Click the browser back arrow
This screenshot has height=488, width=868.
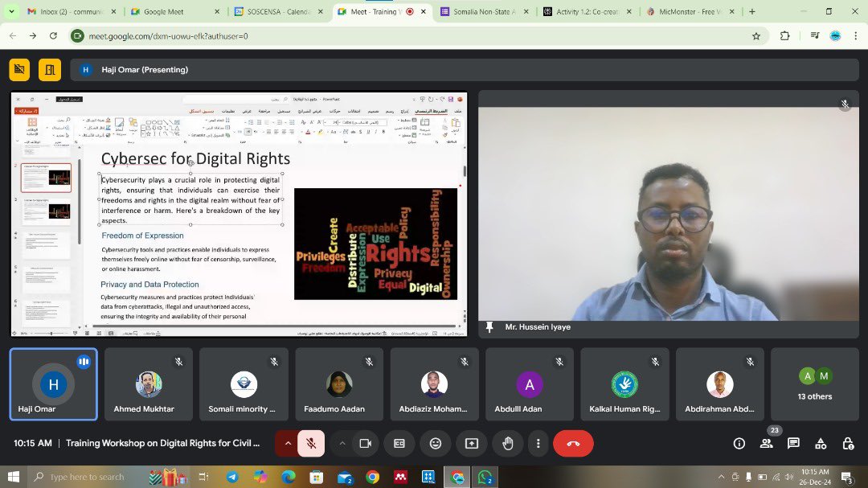click(x=13, y=36)
